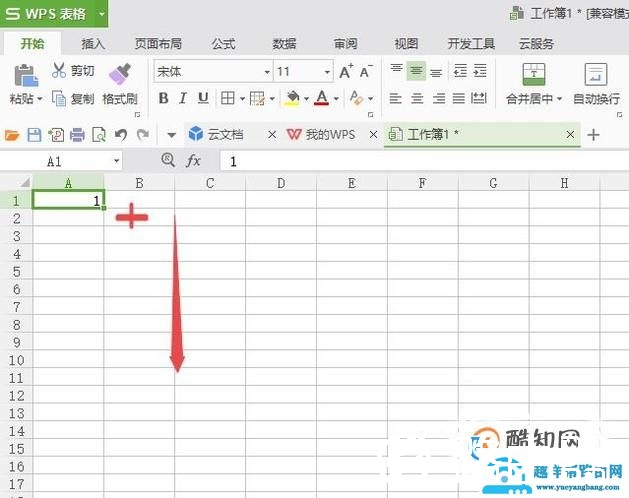629x498 pixels.
Task: Click Merge and Center icon
Action: click(534, 74)
